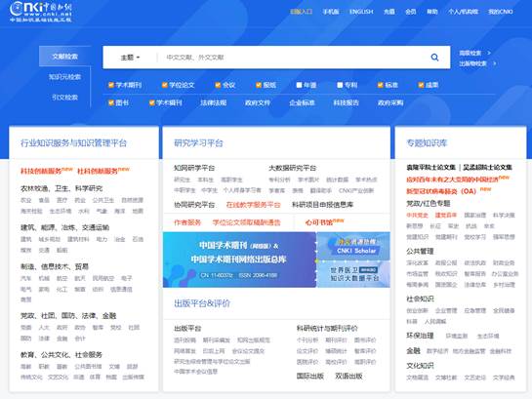532x399 pixels.
Task: Open the 帮助 header menu item
Action: [431, 12]
